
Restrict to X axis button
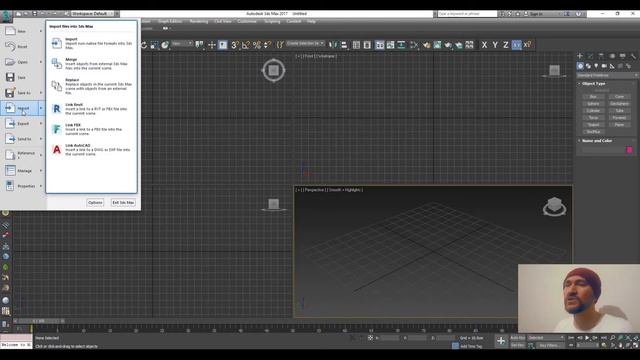(x=484, y=45)
